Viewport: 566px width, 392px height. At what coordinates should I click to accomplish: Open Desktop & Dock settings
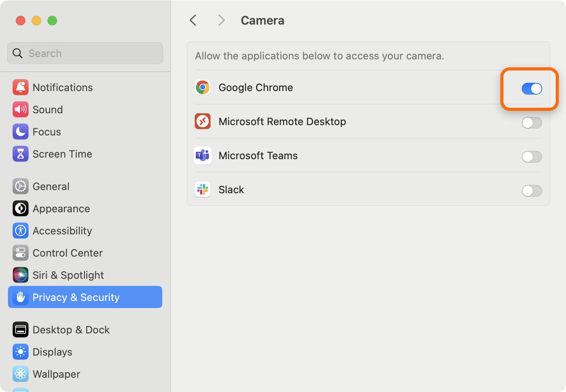85,330
